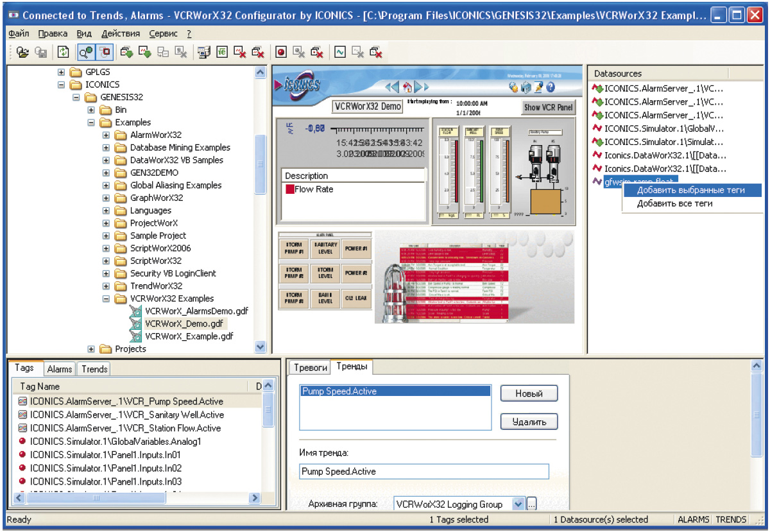Switch to the Тревоги tab
Image resolution: width=770 pixels, height=532 pixels.
coord(311,368)
